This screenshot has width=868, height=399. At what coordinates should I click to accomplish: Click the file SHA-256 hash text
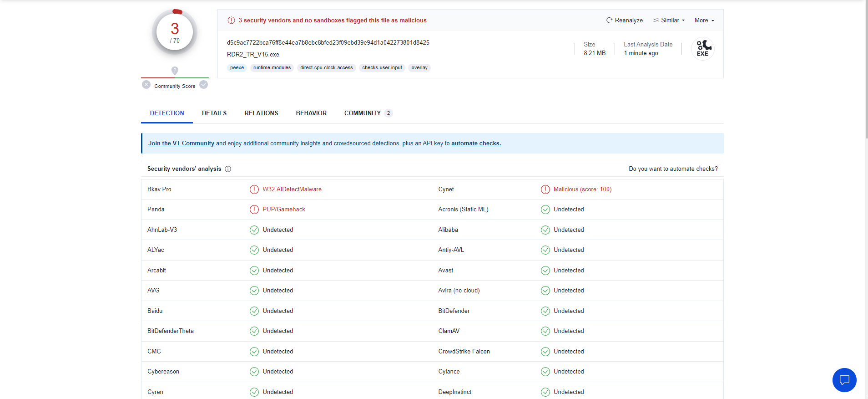(328, 42)
